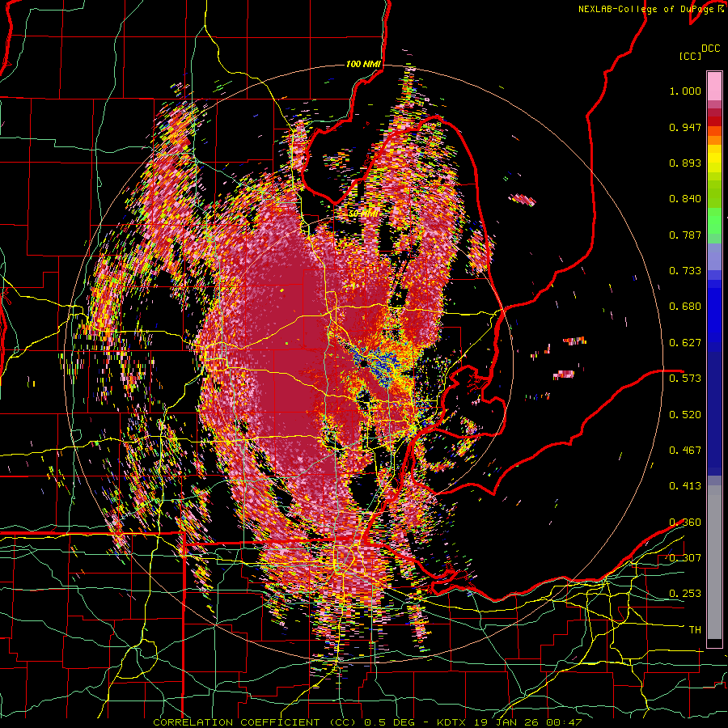
Task: Select the 0.520 legend value
Action: [x=685, y=414]
